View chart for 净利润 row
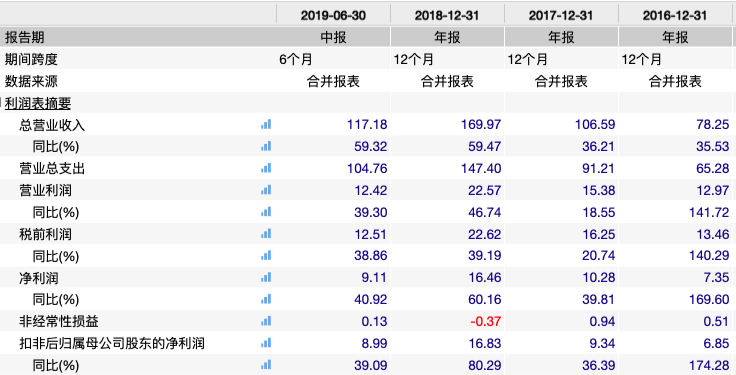 pyautogui.click(x=266, y=278)
